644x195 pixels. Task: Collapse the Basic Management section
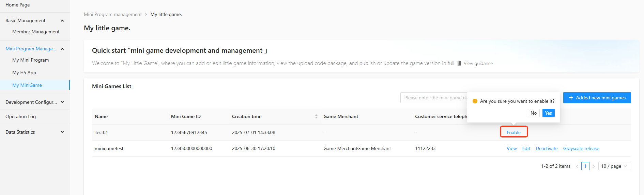pyautogui.click(x=62, y=21)
